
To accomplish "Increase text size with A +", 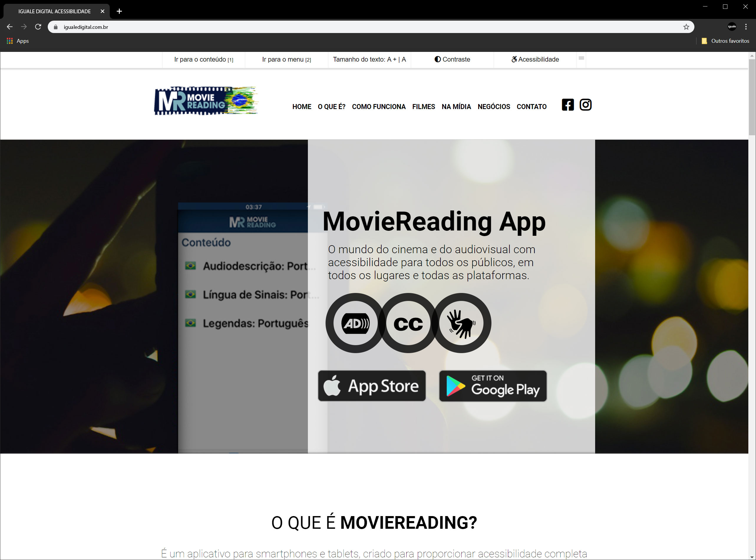I will [391, 59].
